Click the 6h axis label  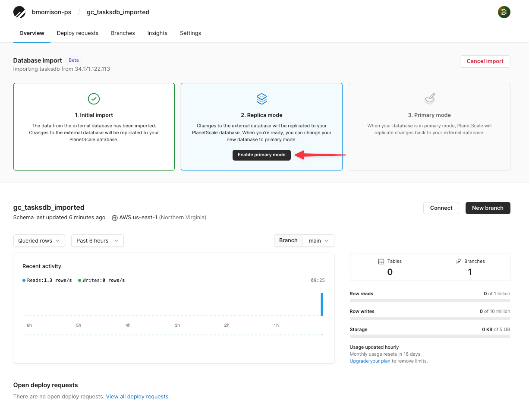pos(29,325)
